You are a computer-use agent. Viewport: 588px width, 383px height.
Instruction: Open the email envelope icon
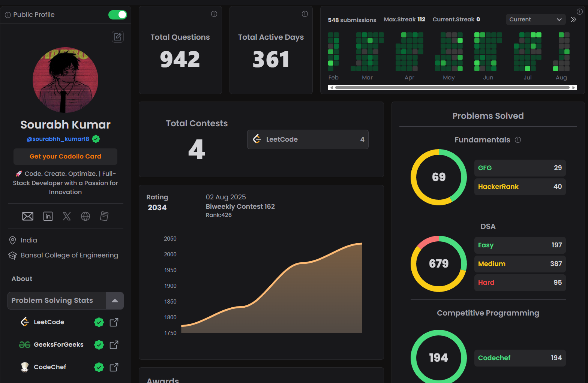28,216
